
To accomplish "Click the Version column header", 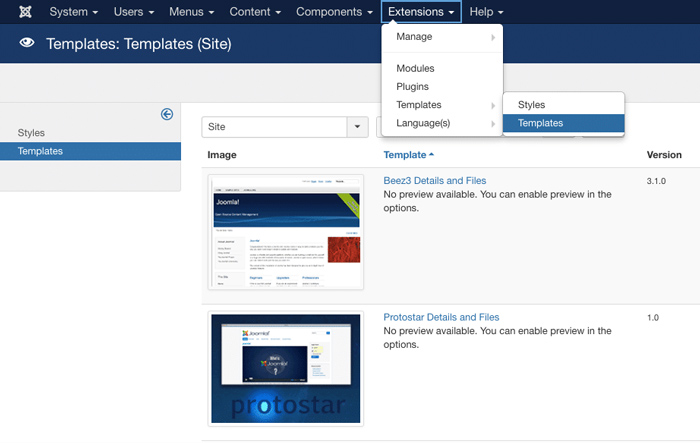I will click(664, 155).
